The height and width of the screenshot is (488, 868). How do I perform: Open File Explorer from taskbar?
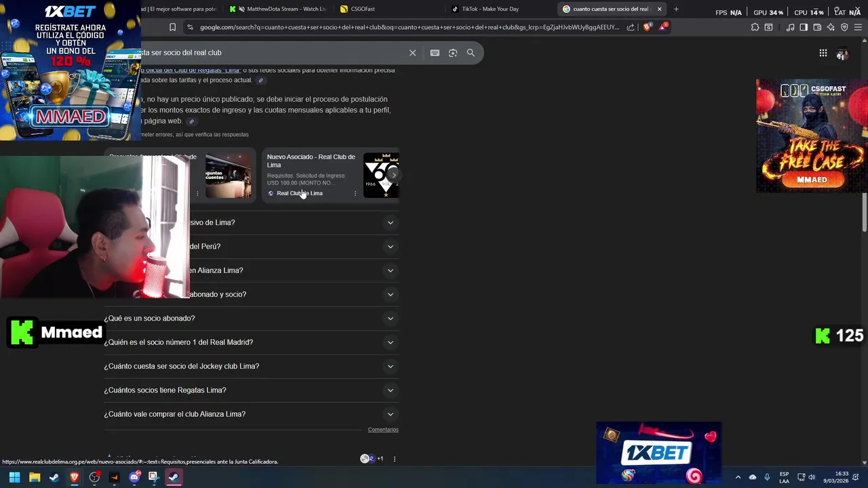35,477
